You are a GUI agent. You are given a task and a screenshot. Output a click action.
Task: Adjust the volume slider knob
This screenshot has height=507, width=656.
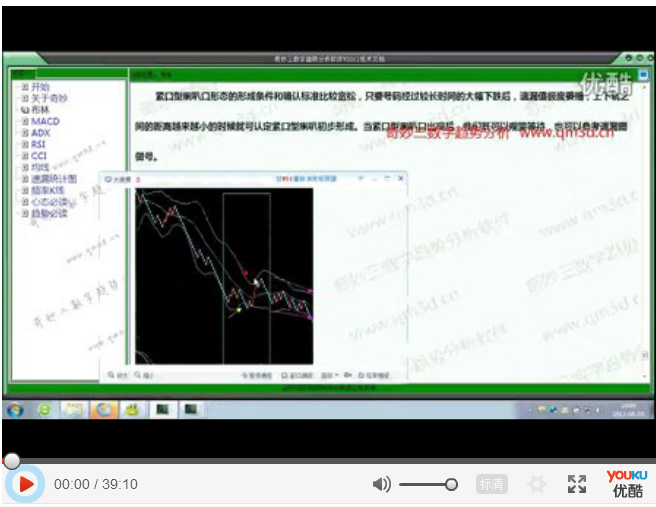pyautogui.click(x=451, y=485)
